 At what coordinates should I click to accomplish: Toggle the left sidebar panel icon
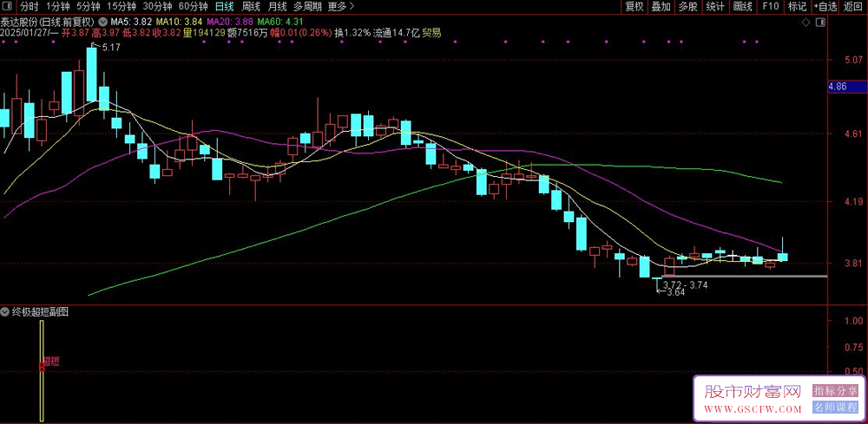click(x=8, y=7)
